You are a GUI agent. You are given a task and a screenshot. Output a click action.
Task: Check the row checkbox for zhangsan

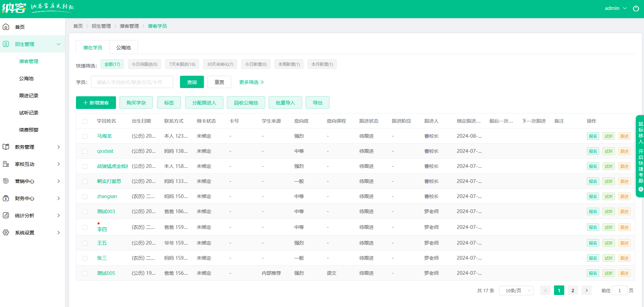point(85,197)
